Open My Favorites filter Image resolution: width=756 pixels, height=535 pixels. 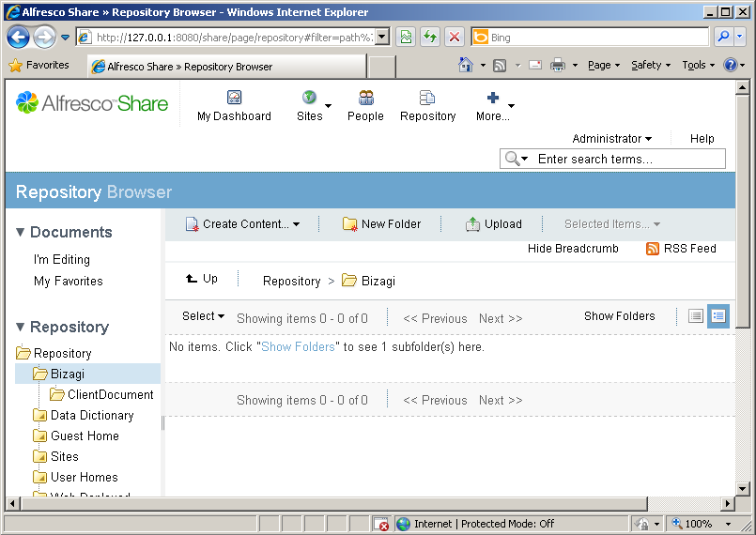pos(68,282)
